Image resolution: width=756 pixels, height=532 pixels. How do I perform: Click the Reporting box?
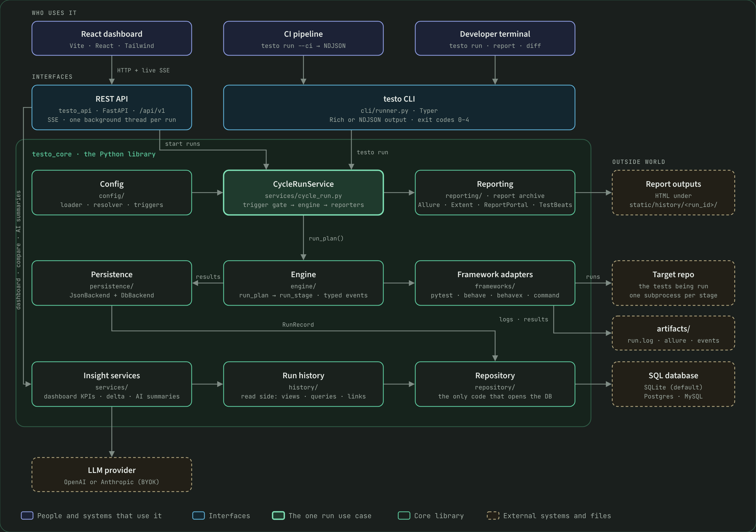point(495,193)
